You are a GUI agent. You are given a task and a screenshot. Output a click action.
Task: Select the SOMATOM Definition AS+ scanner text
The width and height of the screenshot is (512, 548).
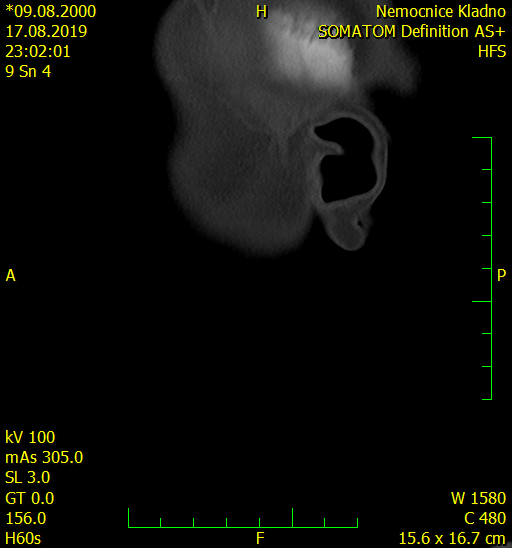tap(412, 31)
